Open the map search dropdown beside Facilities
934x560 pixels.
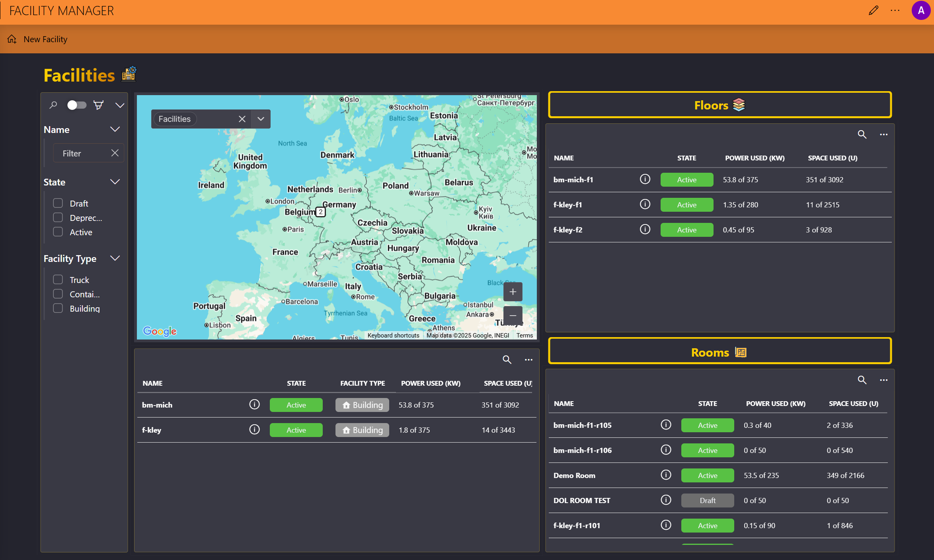pos(261,119)
